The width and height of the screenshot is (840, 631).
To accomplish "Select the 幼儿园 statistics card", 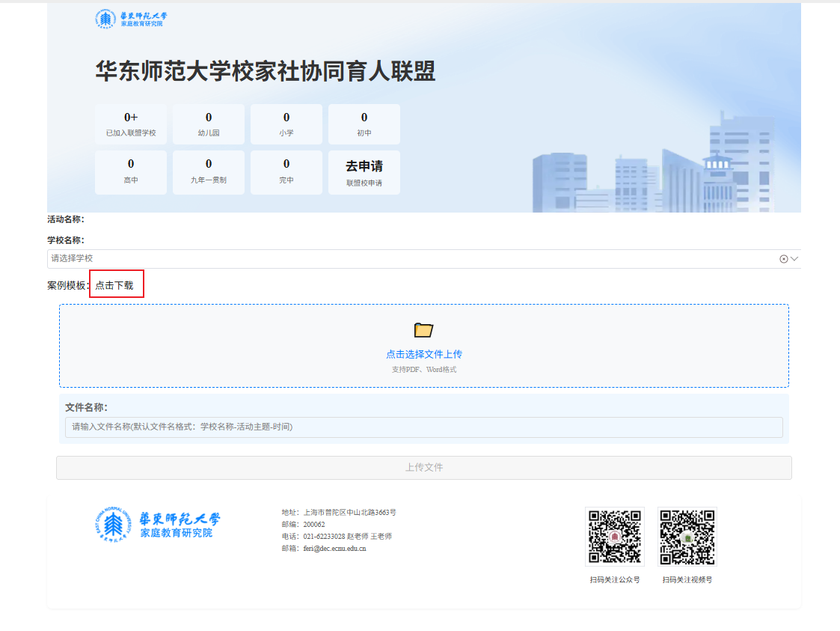I will (x=209, y=124).
